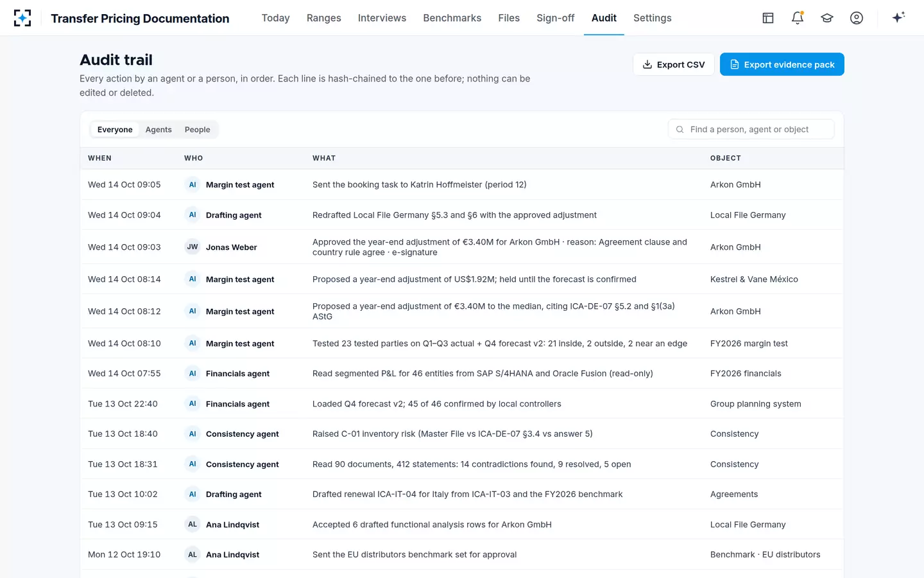Filter audit trail by Everyone
This screenshot has height=578, width=924.
coord(115,129)
